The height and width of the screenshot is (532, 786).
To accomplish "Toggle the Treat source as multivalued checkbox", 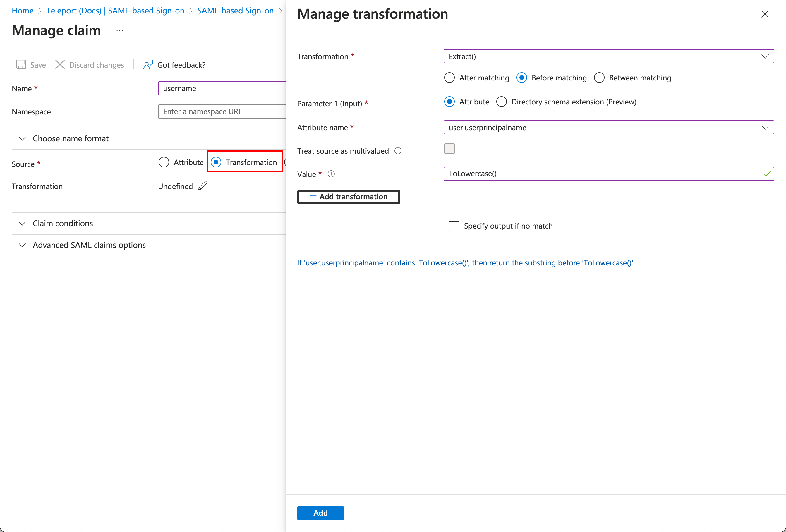I will [449, 150].
